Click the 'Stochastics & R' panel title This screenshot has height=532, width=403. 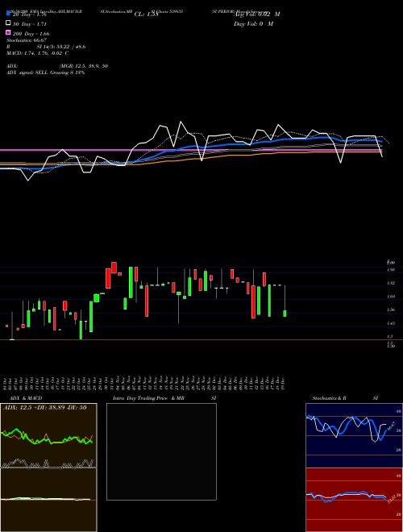[x=329, y=398]
